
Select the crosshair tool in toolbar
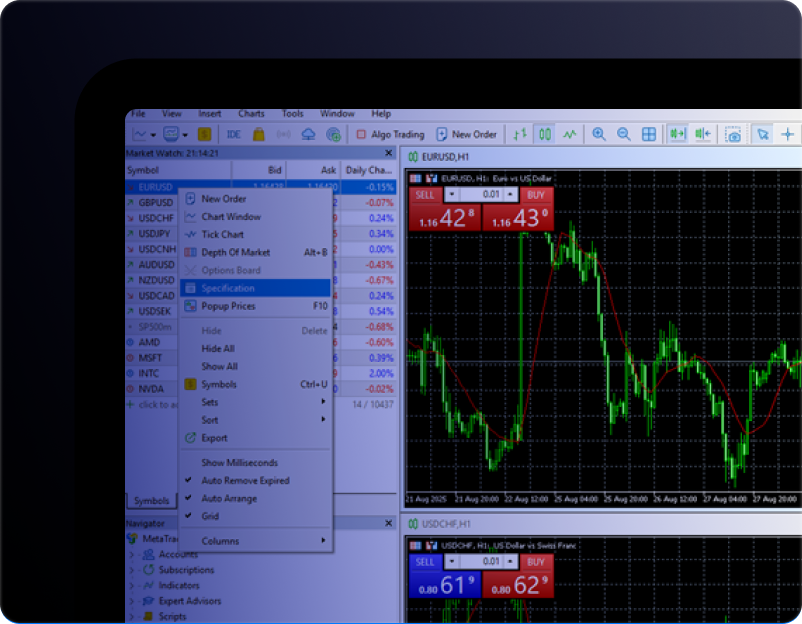coord(788,134)
